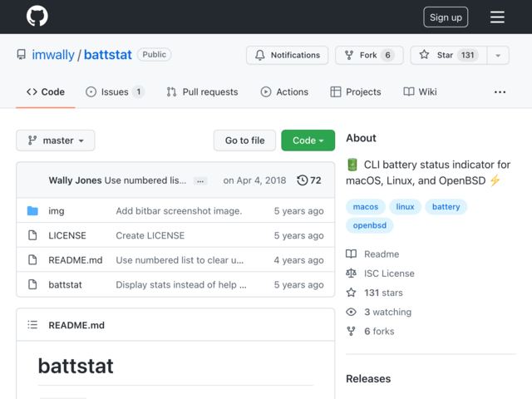Click the README.md header title

(x=76, y=325)
